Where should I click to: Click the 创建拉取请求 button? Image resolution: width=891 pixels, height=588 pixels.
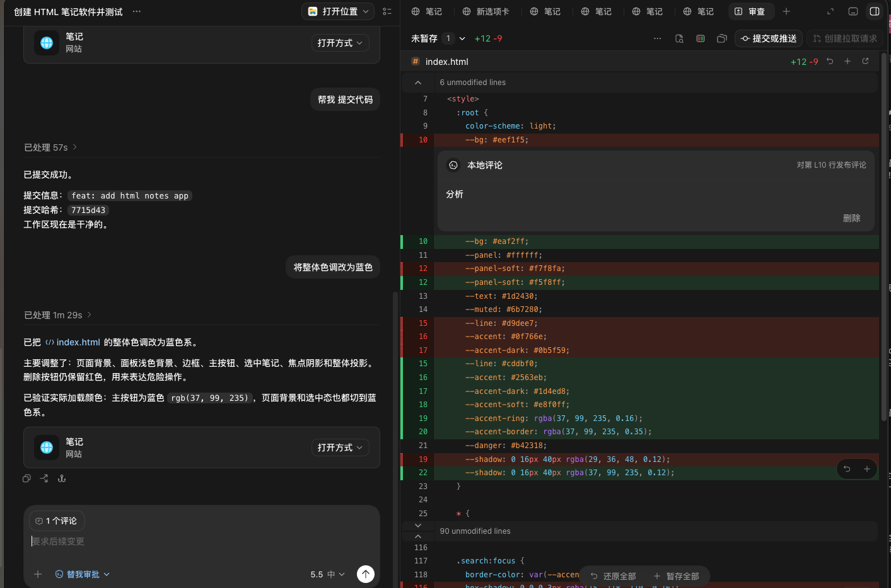[x=845, y=38]
